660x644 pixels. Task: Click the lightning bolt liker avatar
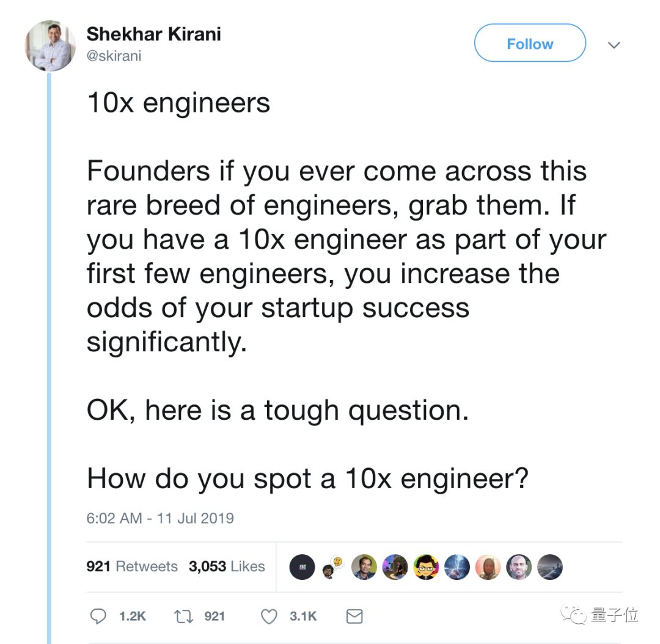pos(457,567)
